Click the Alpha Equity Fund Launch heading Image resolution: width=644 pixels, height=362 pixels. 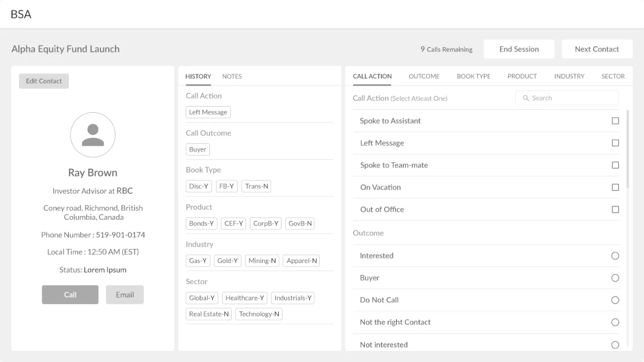tap(66, 49)
